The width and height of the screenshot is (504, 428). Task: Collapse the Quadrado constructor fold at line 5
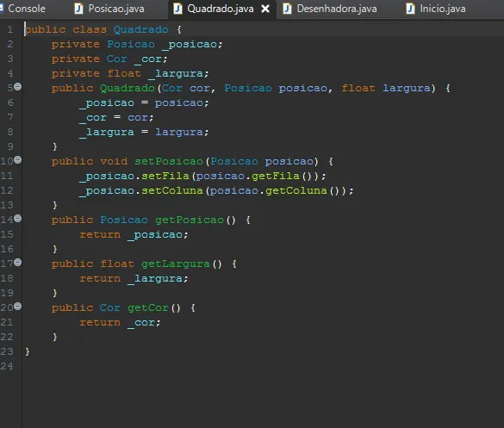[18, 86]
